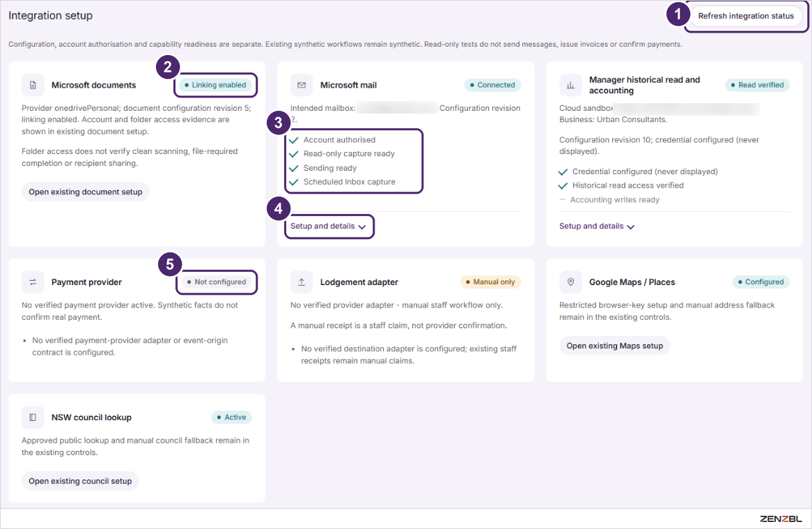Click the Connected status badge
Image resolution: width=812 pixels, height=529 pixels.
click(492, 85)
